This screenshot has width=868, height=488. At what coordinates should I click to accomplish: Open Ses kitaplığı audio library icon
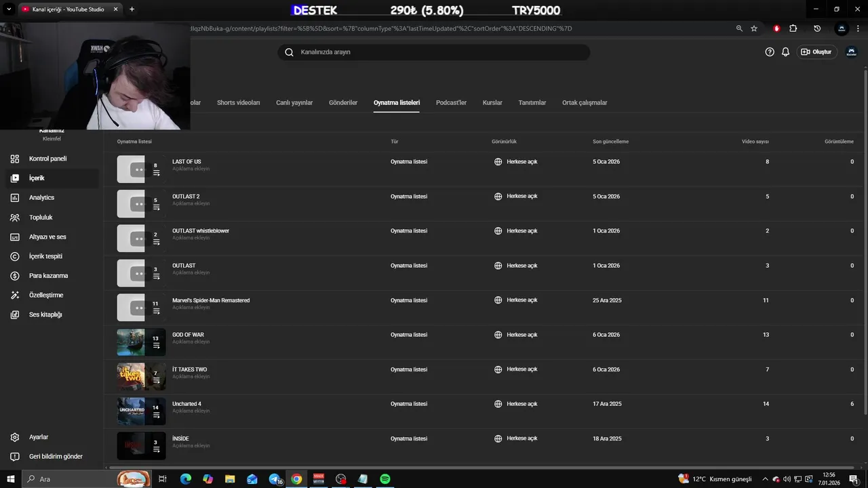pos(15,315)
